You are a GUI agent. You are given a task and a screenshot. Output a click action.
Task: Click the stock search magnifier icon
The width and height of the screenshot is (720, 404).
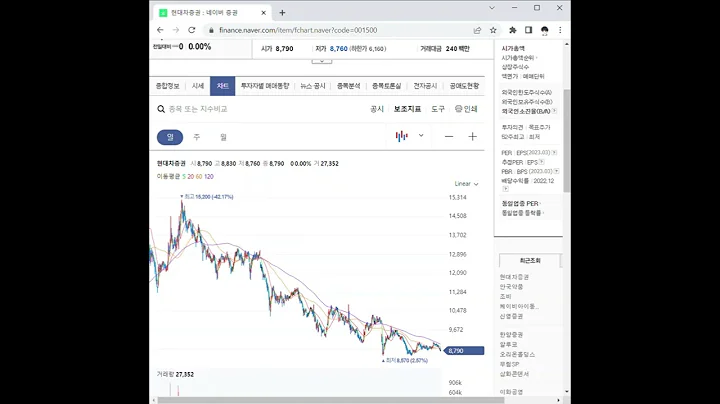point(161,109)
